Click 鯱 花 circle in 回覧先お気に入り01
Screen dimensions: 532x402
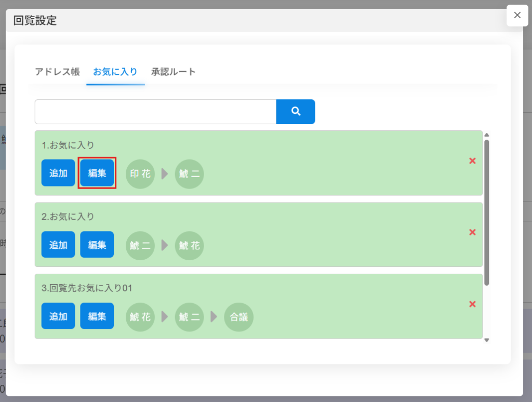click(x=140, y=317)
